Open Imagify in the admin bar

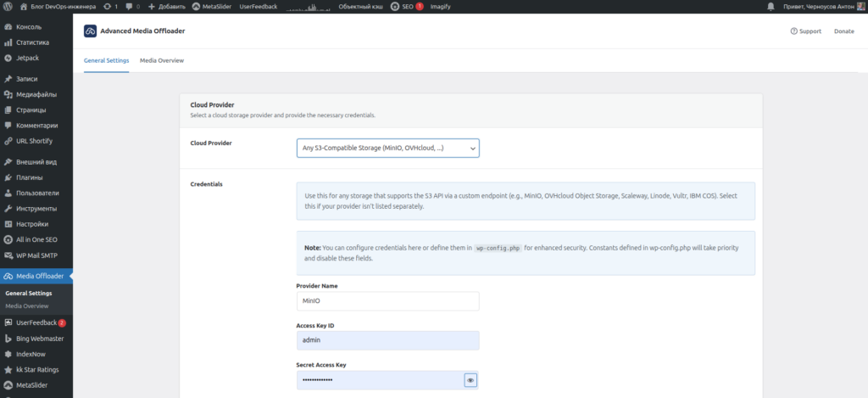(x=441, y=7)
